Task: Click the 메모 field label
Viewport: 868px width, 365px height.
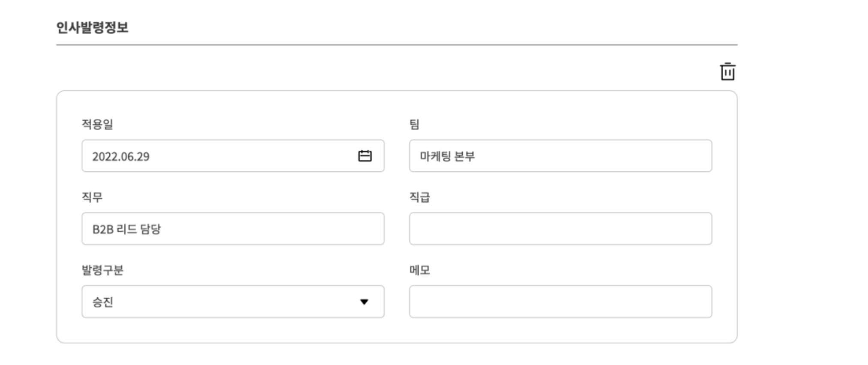Action: coord(419,270)
